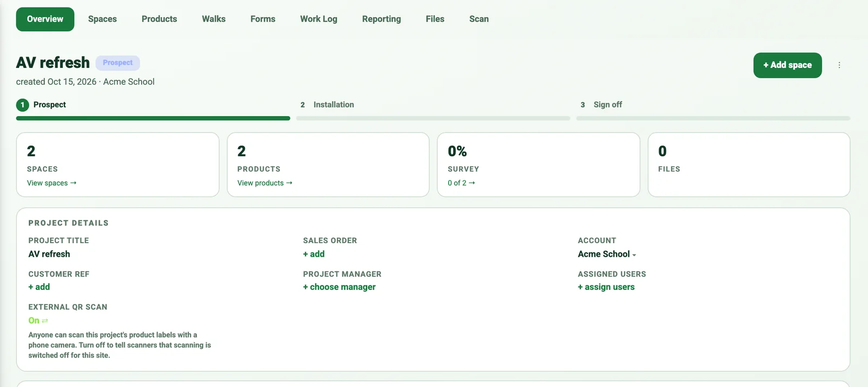Open the Spaces tab
Viewport: 868px width, 387px height.
pos(103,19)
